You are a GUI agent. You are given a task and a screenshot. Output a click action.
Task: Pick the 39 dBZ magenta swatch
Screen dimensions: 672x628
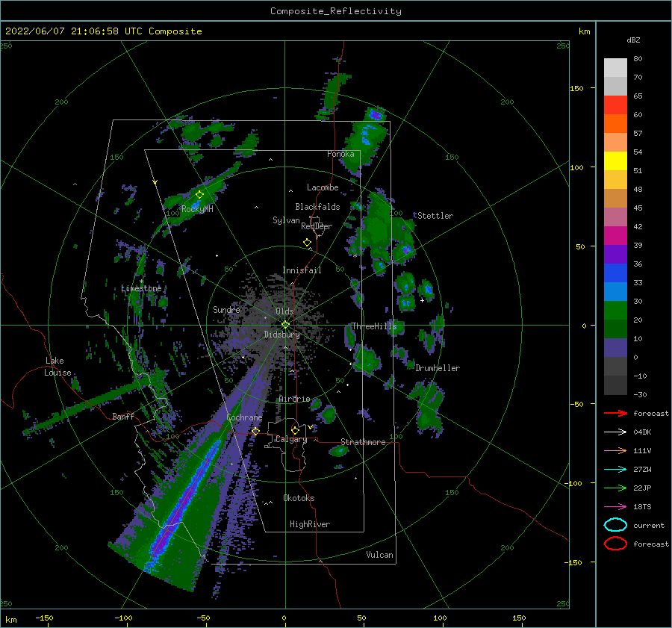tap(615, 235)
